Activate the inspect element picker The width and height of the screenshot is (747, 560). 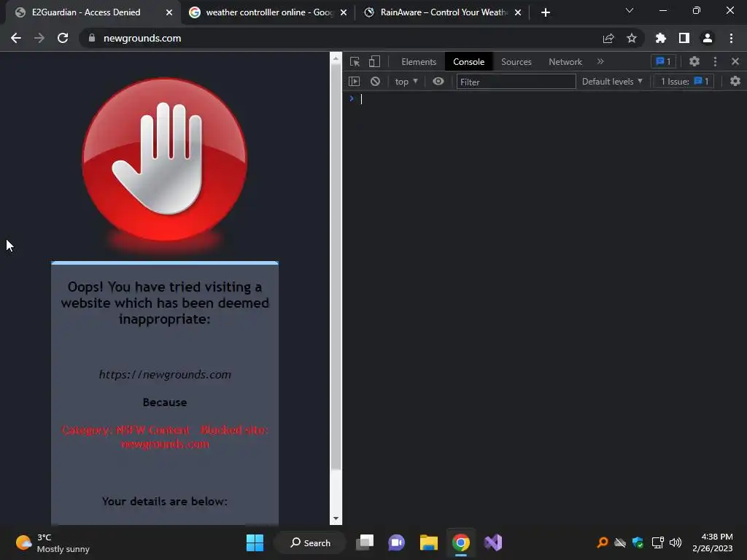click(x=355, y=61)
